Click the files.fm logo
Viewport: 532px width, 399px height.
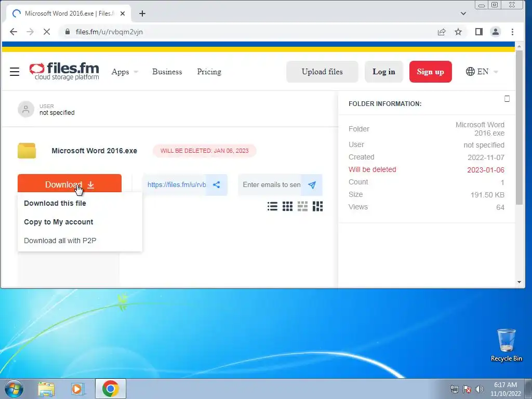pyautogui.click(x=64, y=71)
